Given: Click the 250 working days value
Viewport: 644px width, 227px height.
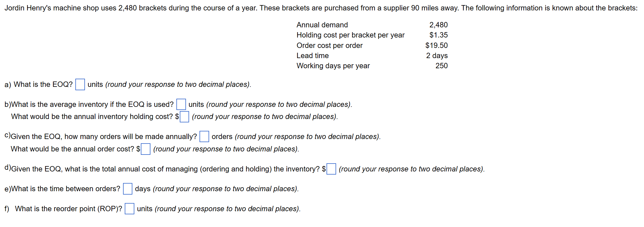Looking at the screenshot, I should click(441, 66).
